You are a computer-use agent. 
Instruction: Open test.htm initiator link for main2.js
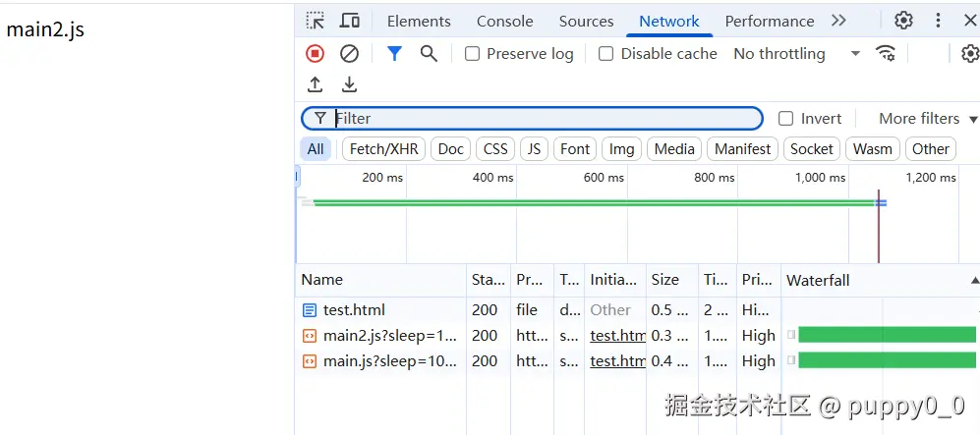[618, 336]
